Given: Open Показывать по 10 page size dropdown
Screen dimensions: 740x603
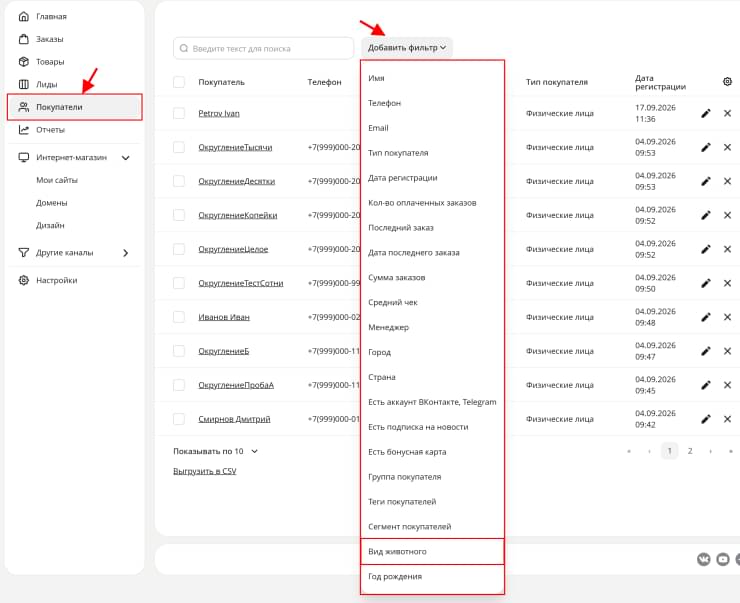Looking at the screenshot, I should tap(216, 452).
